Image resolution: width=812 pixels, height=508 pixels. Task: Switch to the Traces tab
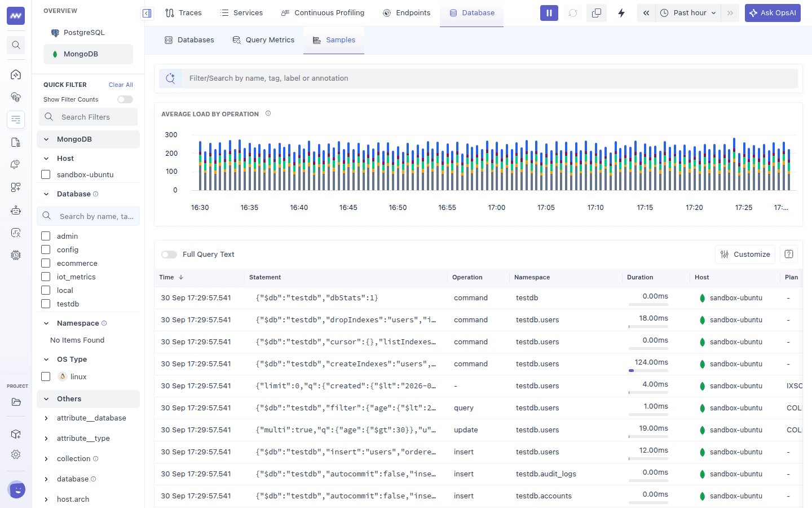tap(183, 13)
